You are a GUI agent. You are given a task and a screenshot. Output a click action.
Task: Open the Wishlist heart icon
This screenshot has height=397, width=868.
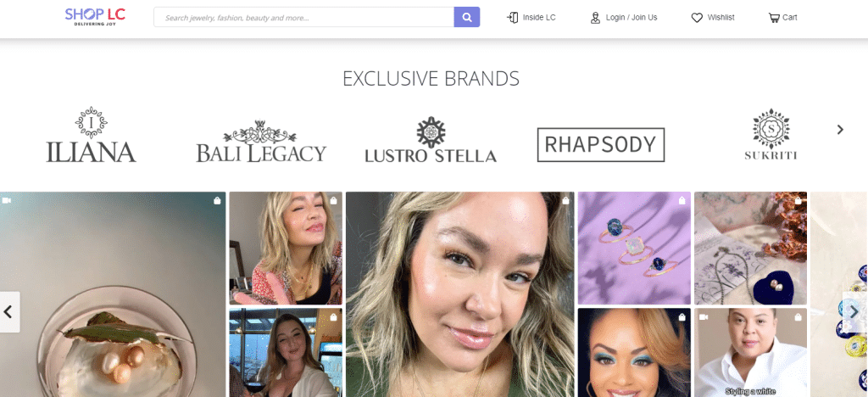click(x=697, y=18)
